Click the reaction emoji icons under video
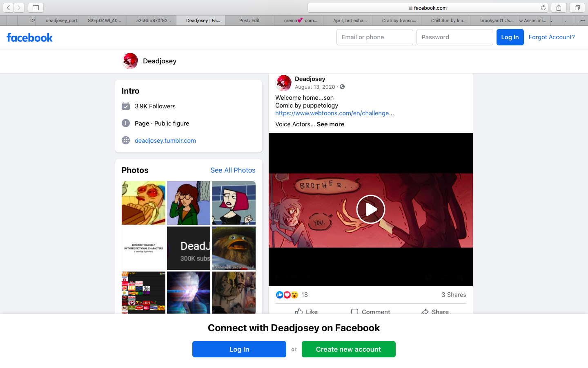Viewport: 588px width, 368px height. (287, 295)
